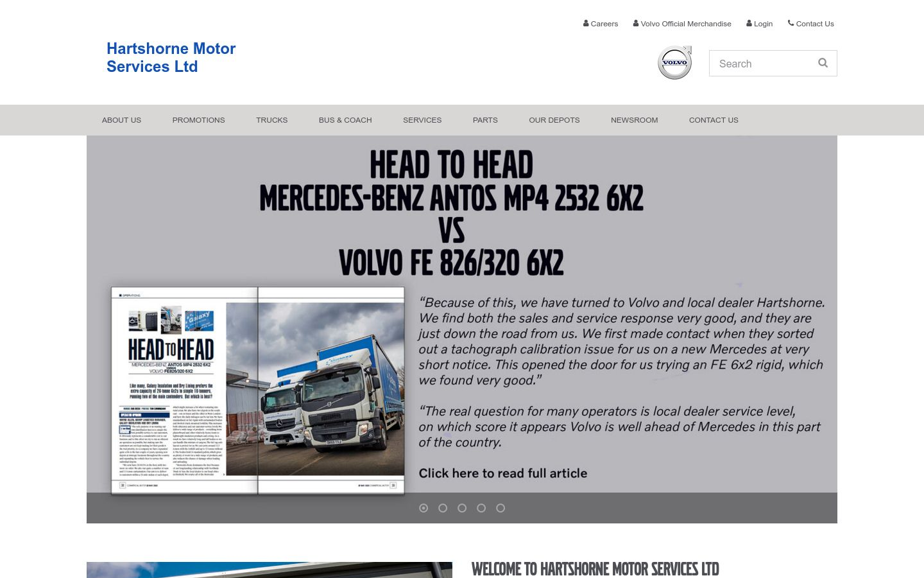Open the Trucks menu item
Image resolution: width=924 pixels, height=578 pixels.
pyautogui.click(x=271, y=120)
